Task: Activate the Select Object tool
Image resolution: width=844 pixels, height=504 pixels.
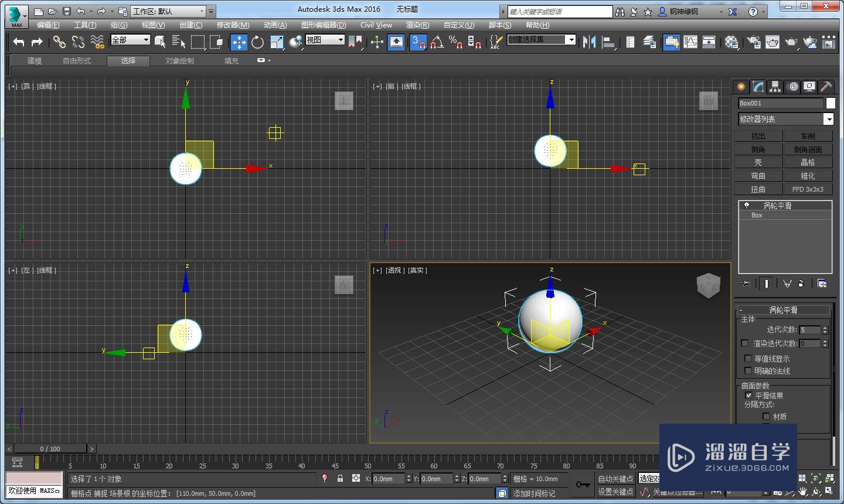Action: [160, 42]
